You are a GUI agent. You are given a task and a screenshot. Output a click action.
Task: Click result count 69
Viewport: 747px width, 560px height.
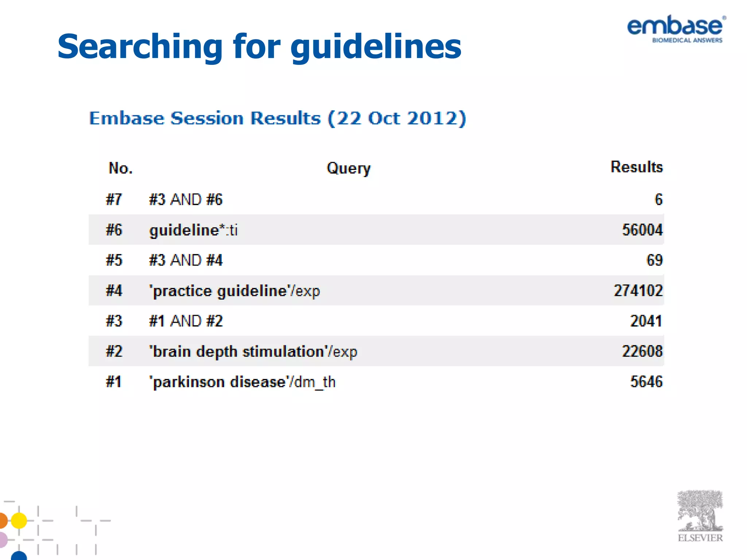[655, 260]
